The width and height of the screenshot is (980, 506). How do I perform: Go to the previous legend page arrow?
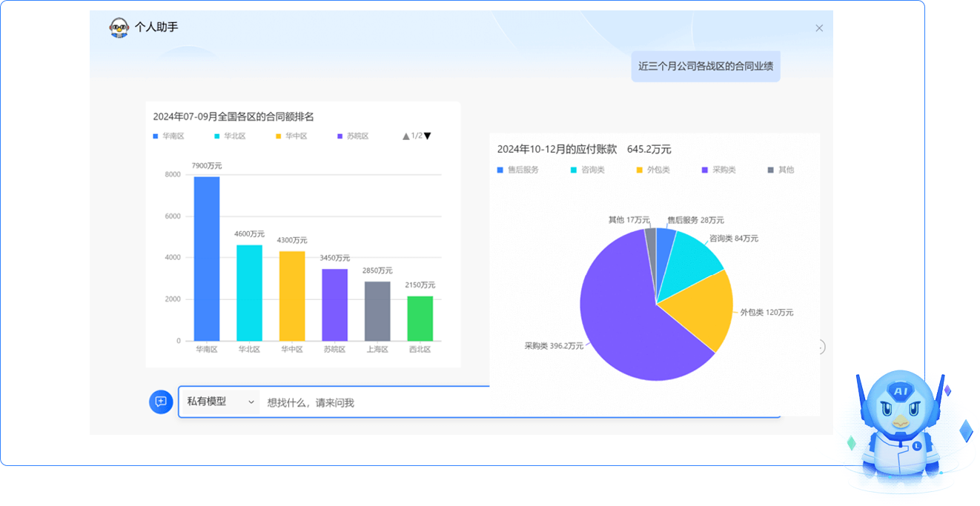(x=405, y=136)
